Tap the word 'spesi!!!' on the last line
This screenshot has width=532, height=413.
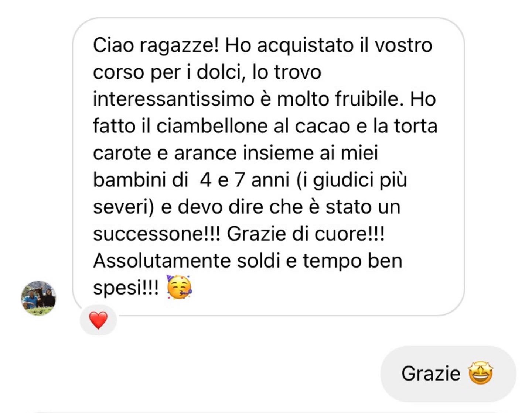[x=126, y=288]
